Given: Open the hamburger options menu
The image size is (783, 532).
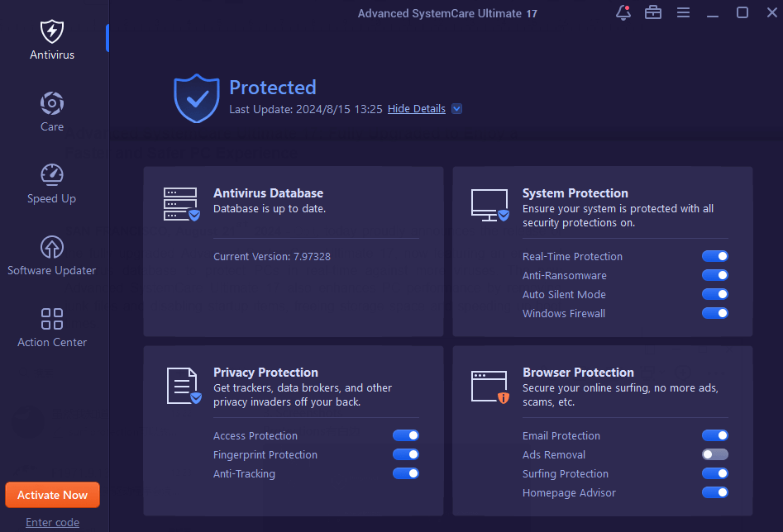Looking at the screenshot, I should pos(683,12).
